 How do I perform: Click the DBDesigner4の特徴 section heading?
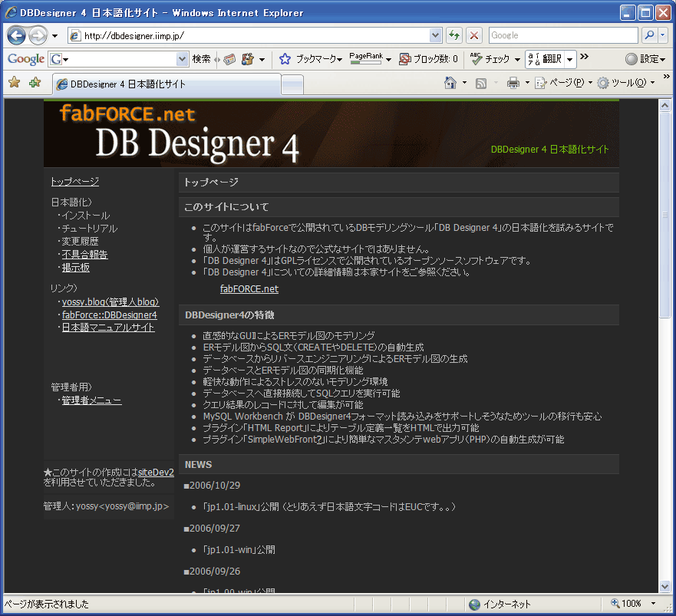[229, 315]
